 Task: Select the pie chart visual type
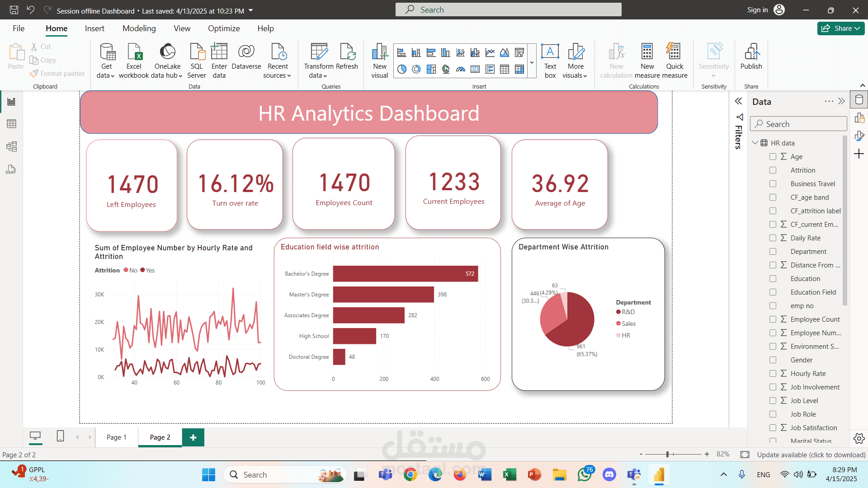401,69
